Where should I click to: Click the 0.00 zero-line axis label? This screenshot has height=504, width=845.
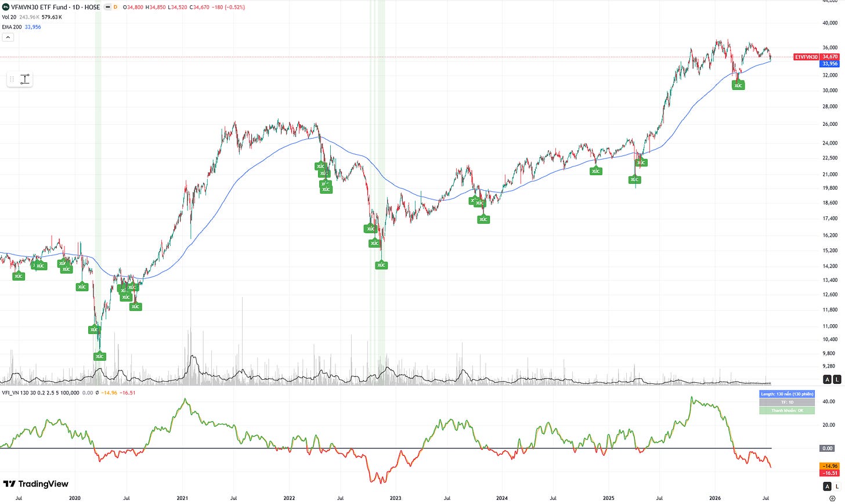click(827, 448)
